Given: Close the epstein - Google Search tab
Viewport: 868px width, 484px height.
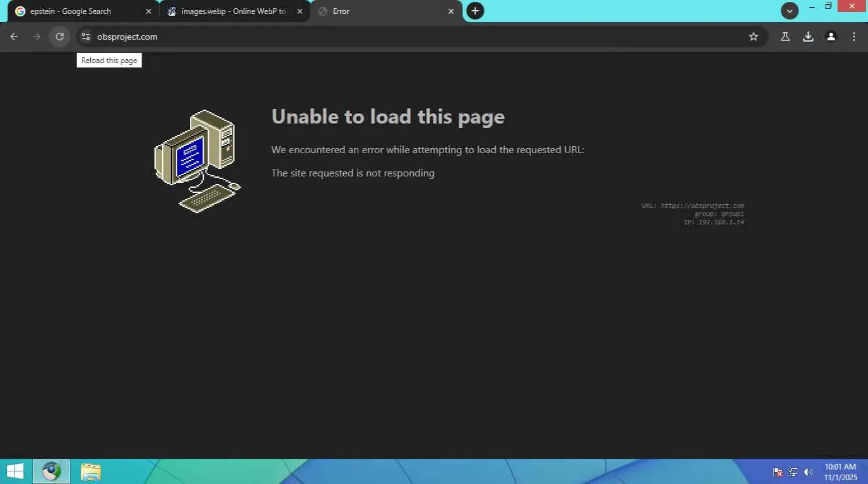Looking at the screenshot, I should (x=149, y=11).
